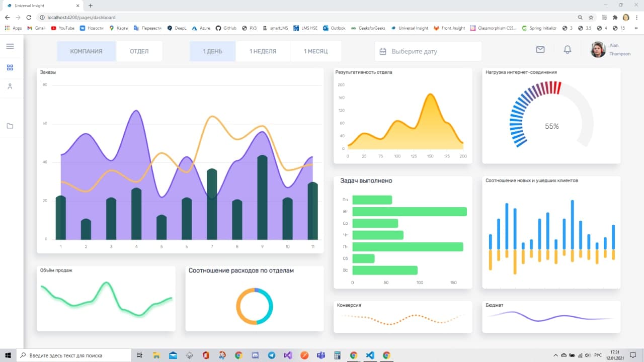Open the Front_Insight GitLab bookmark
This screenshot has width=644, height=362.
[449, 28]
